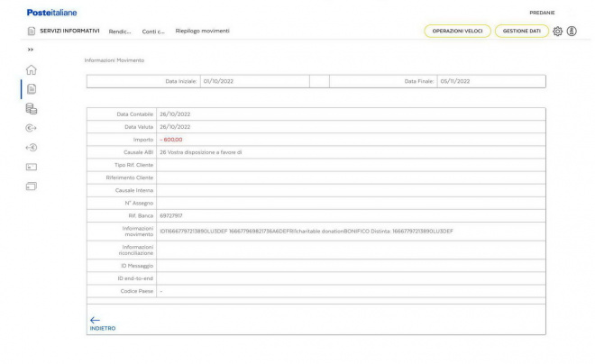The width and height of the screenshot is (595, 364).
Task: Go to Home via house icon
Action: pyautogui.click(x=31, y=70)
